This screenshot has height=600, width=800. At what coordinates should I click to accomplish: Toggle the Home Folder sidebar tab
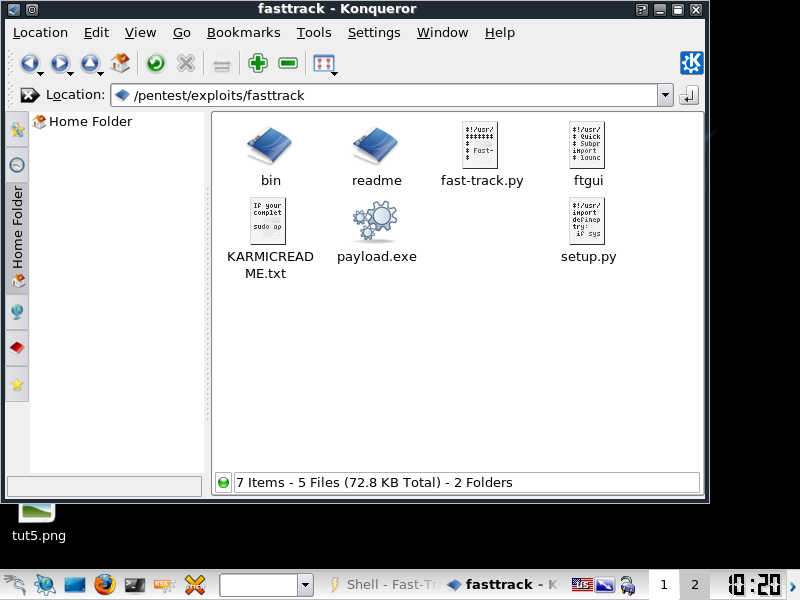17,238
